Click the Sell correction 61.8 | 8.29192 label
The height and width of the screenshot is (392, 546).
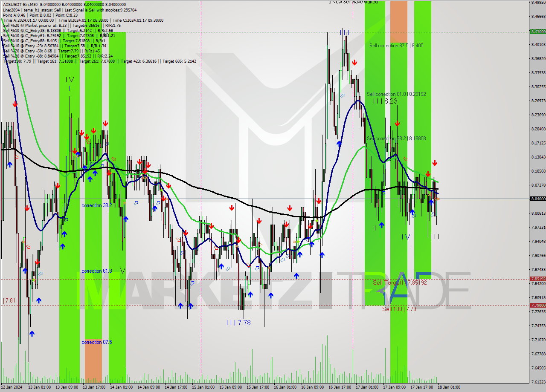396,94
